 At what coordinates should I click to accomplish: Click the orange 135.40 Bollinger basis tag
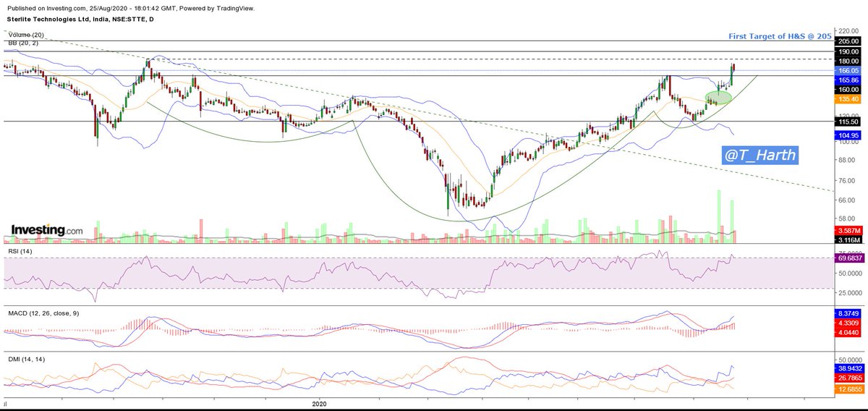pyautogui.click(x=848, y=98)
